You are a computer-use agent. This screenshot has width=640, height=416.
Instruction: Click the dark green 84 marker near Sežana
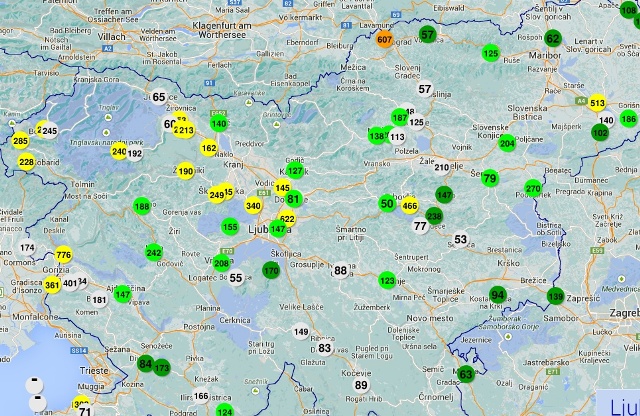(x=145, y=364)
